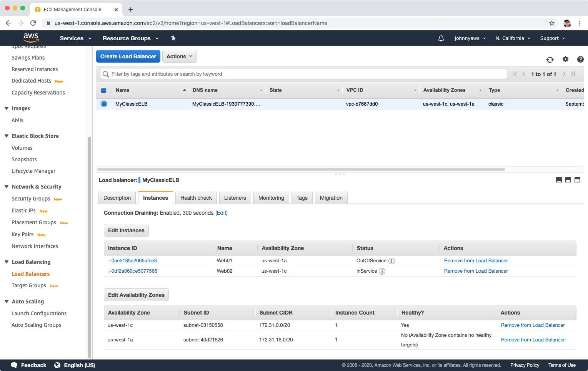Viewport: 588px width, 371px height.
Task: Collapse the Network & Security section
Action: [x=7, y=187]
